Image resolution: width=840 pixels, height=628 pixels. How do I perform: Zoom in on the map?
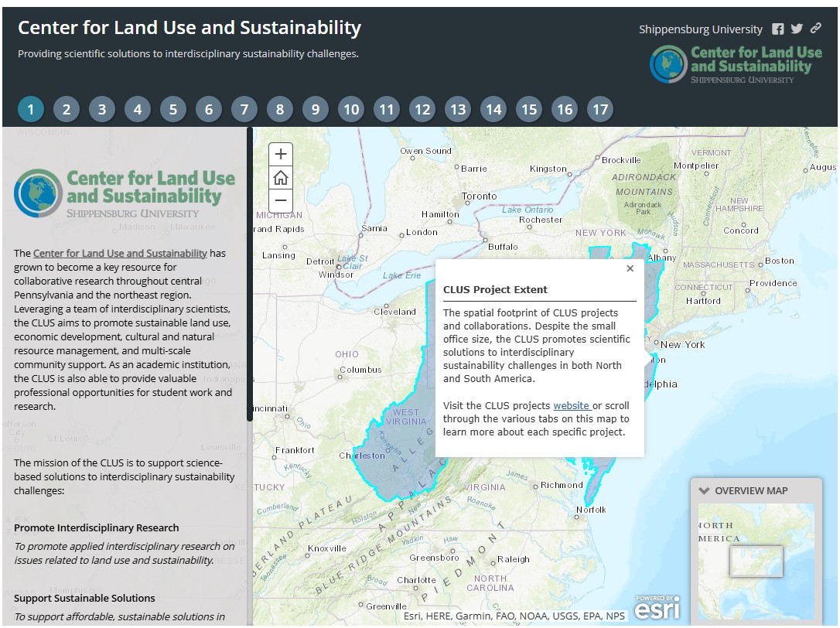[281, 154]
